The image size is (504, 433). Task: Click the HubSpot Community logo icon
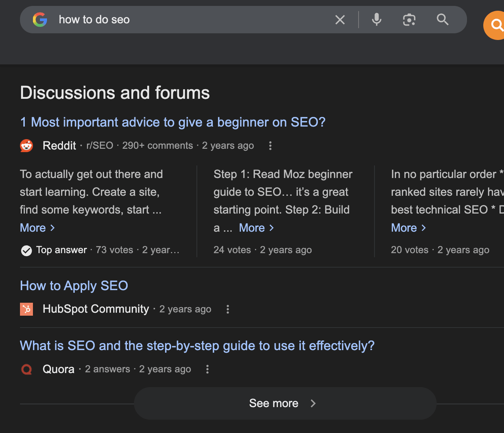(27, 309)
